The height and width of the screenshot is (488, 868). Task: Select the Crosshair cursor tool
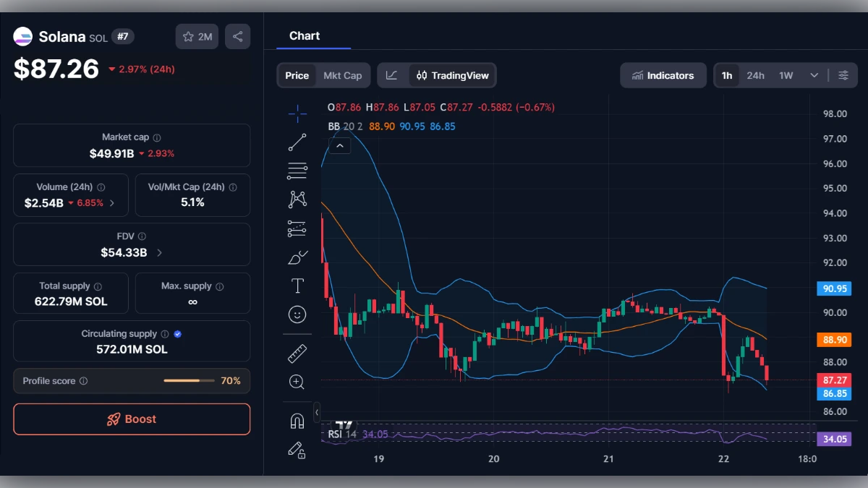[297, 114]
